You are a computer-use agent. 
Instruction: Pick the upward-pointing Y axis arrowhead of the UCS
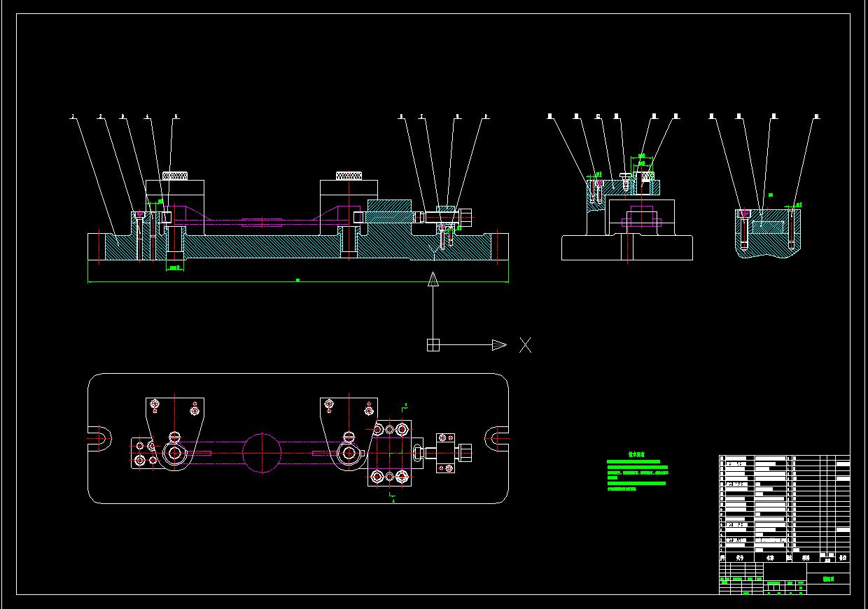(x=433, y=280)
